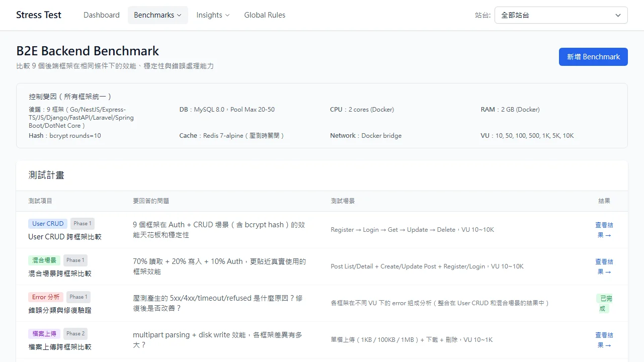Click the purple 檔案上傳 tag

pyautogui.click(x=44, y=334)
